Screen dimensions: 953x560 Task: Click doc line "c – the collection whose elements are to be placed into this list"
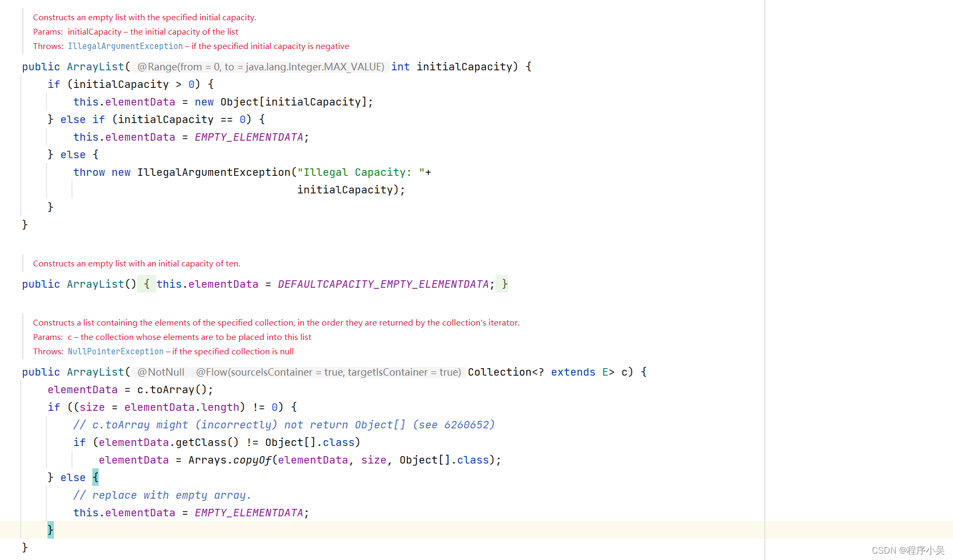[x=189, y=337]
